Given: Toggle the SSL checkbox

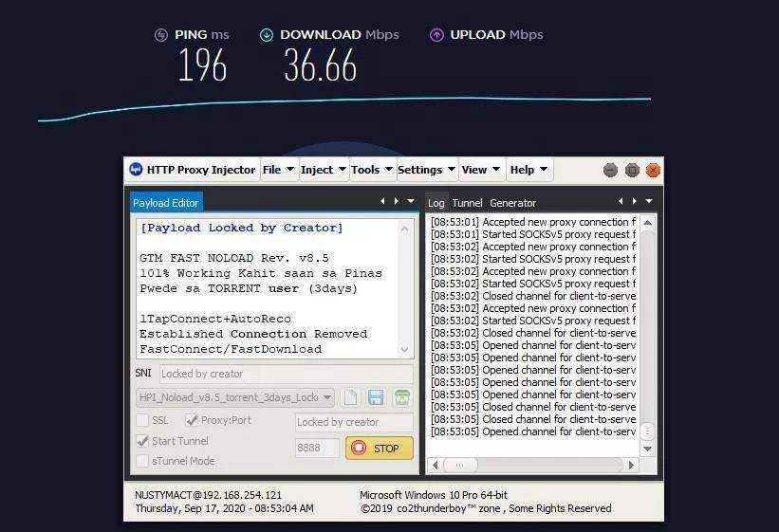Looking at the screenshot, I should coord(142,420).
